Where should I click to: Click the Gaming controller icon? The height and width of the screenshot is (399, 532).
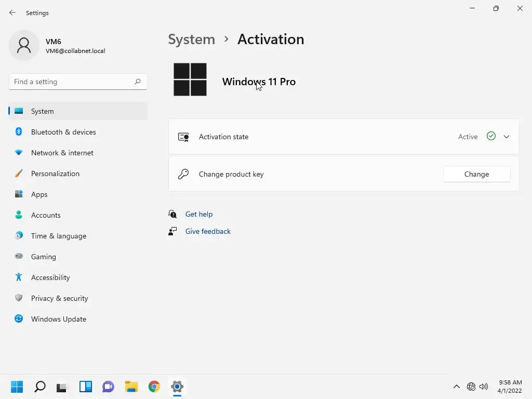click(19, 257)
